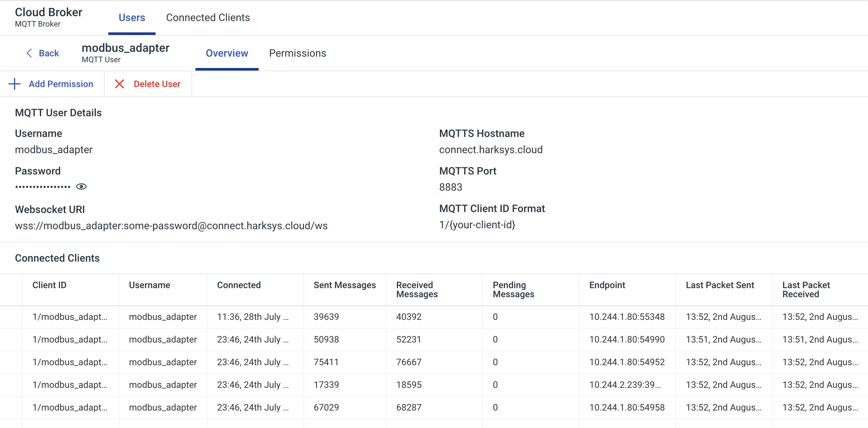Open the Users tab
Viewport: 868px width, 428px height.
pyautogui.click(x=132, y=17)
